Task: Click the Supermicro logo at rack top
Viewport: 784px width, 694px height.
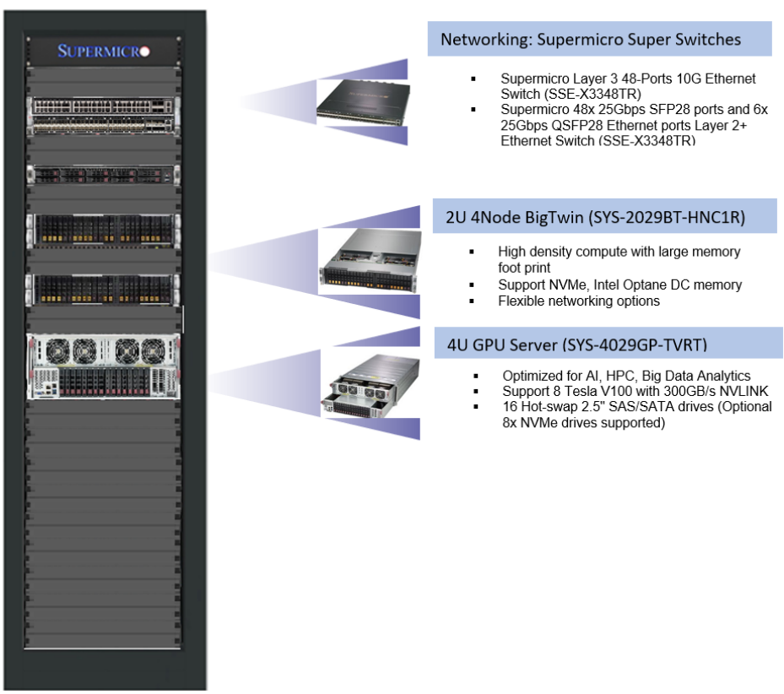Action: pyautogui.click(x=100, y=49)
